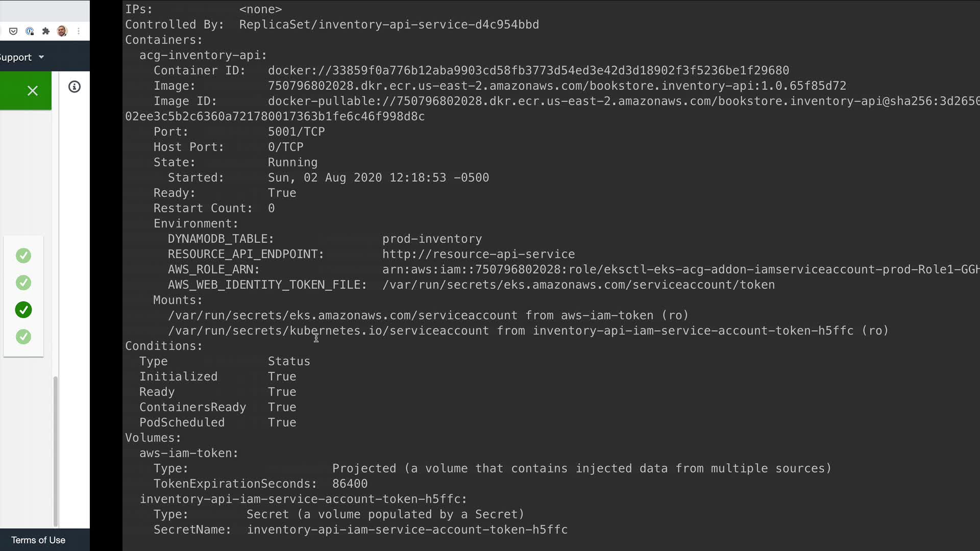The height and width of the screenshot is (551, 980).
Task: Open the 1Password extension icon
Action: tap(30, 31)
